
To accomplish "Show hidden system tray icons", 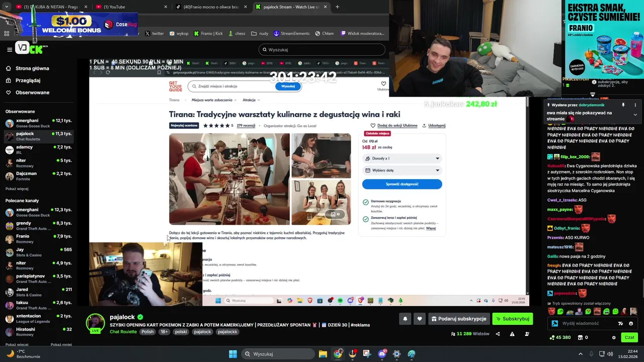I will 580,354.
